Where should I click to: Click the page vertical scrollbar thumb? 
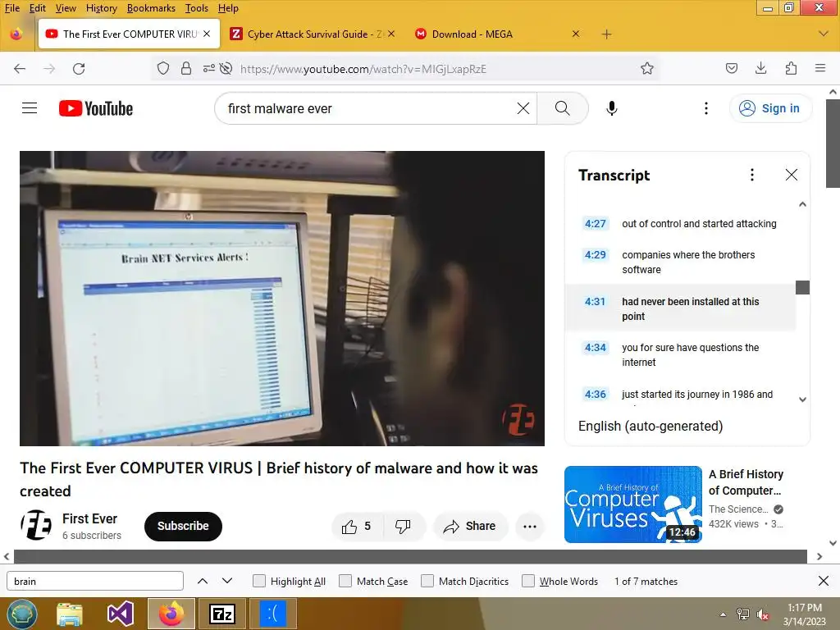click(833, 144)
